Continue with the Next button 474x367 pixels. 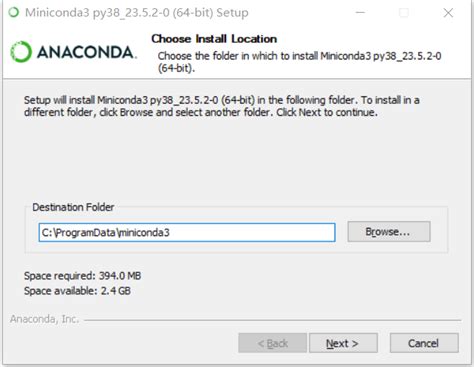[x=343, y=343]
